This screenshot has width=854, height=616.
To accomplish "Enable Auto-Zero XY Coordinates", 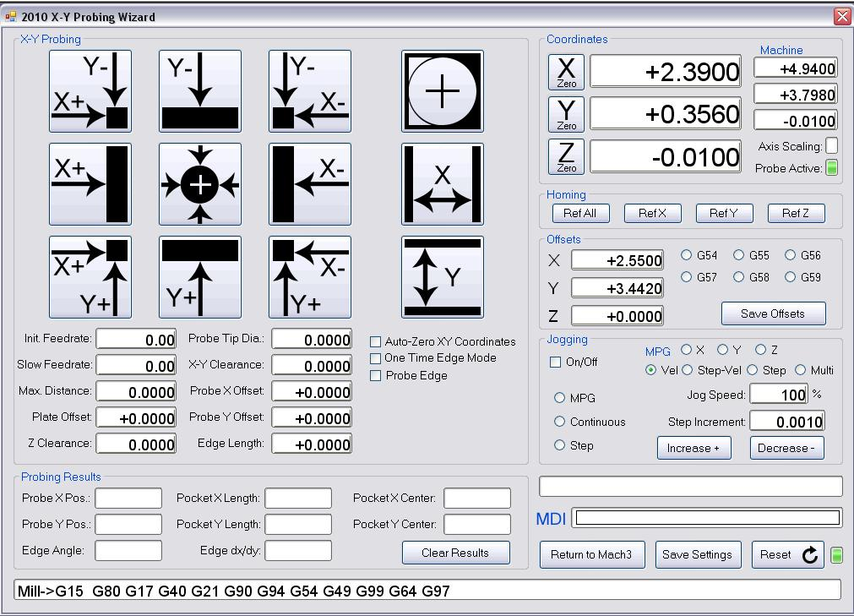I will click(375, 341).
